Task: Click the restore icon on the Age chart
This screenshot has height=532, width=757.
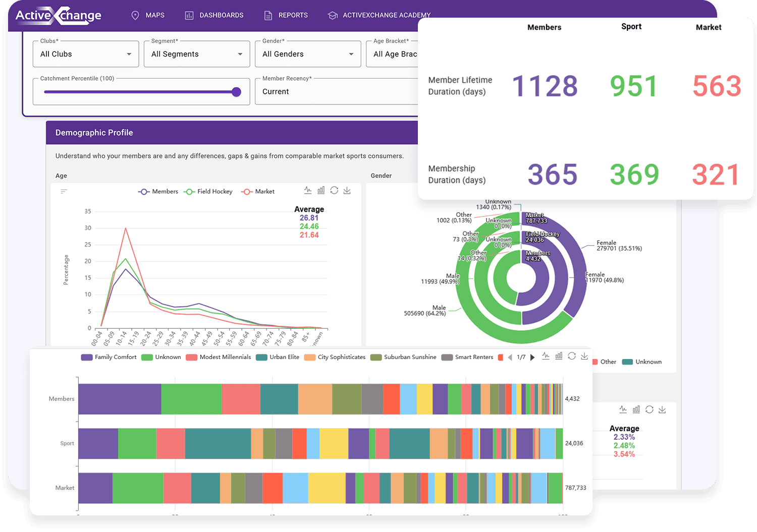Action: point(334,190)
